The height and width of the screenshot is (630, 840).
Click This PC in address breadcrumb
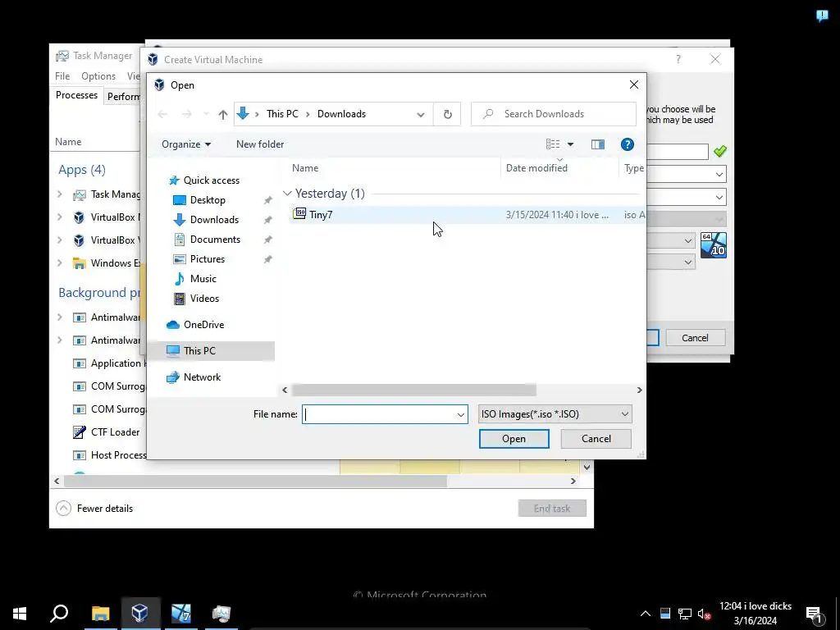282,114
